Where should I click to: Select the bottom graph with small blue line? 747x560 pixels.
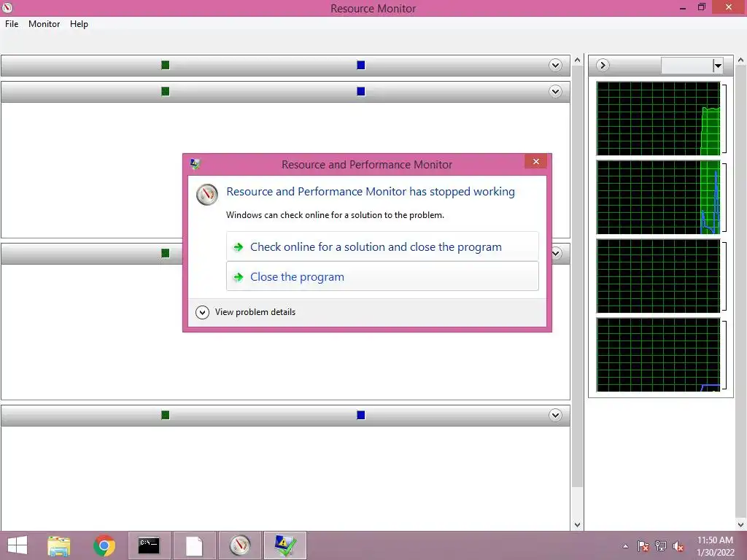(x=659, y=355)
